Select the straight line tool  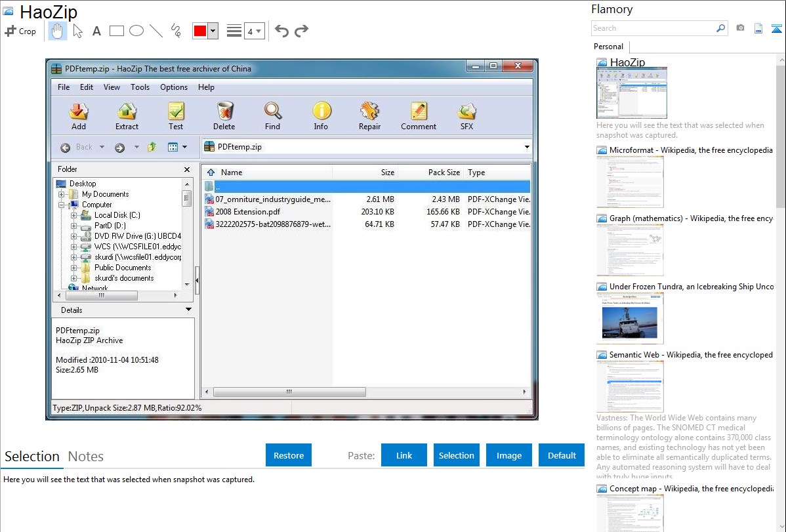click(156, 31)
